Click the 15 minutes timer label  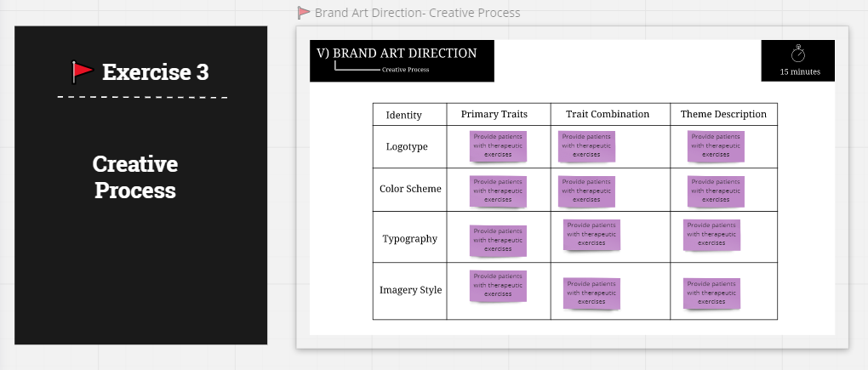pyautogui.click(x=800, y=72)
